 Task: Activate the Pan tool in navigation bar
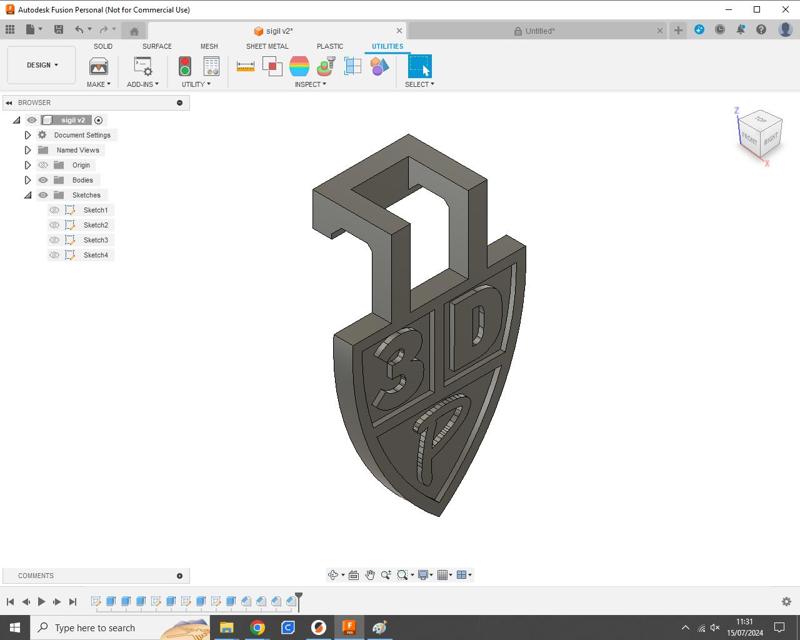point(371,575)
